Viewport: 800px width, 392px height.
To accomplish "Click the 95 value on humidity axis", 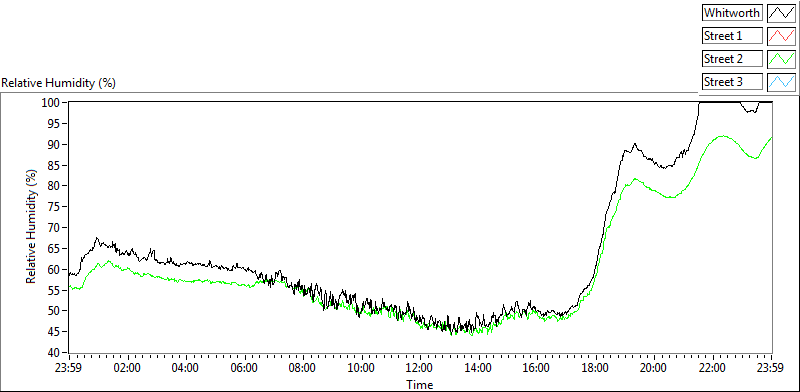I will coord(55,124).
